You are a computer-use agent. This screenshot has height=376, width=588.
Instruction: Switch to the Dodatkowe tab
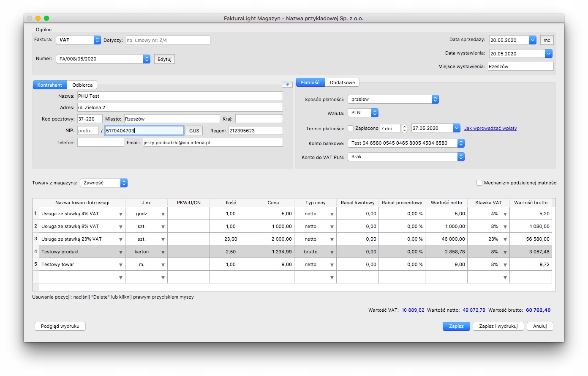click(342, 82)
